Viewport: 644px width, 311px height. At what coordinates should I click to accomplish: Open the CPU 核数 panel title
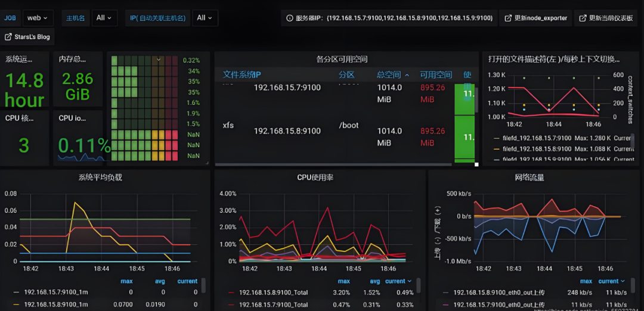[19, 118]
